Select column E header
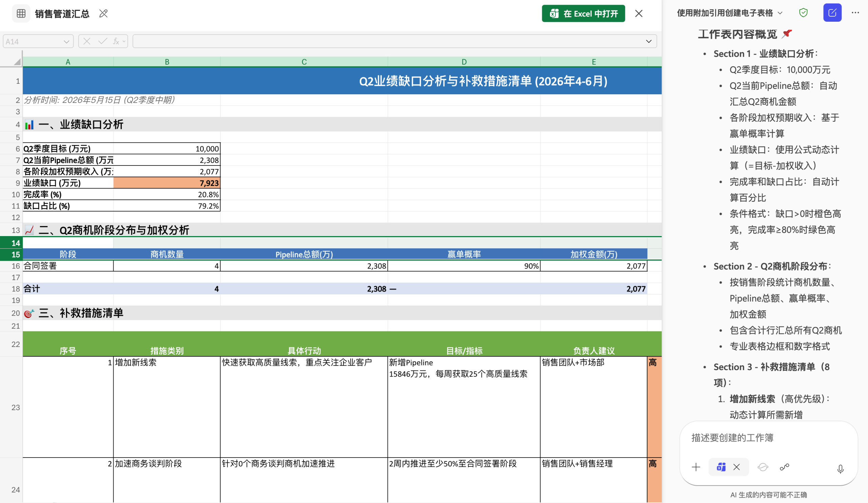This screenshot has height=503, width=868. pos(593,62)
